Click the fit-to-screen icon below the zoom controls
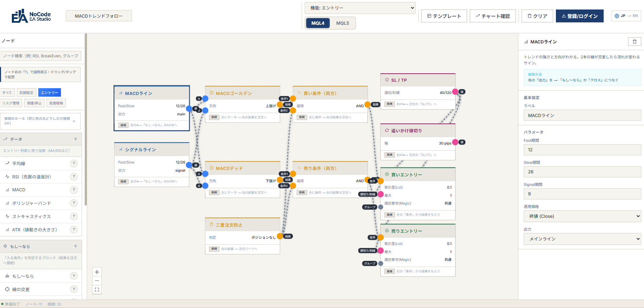 click(x=97, y=290)
